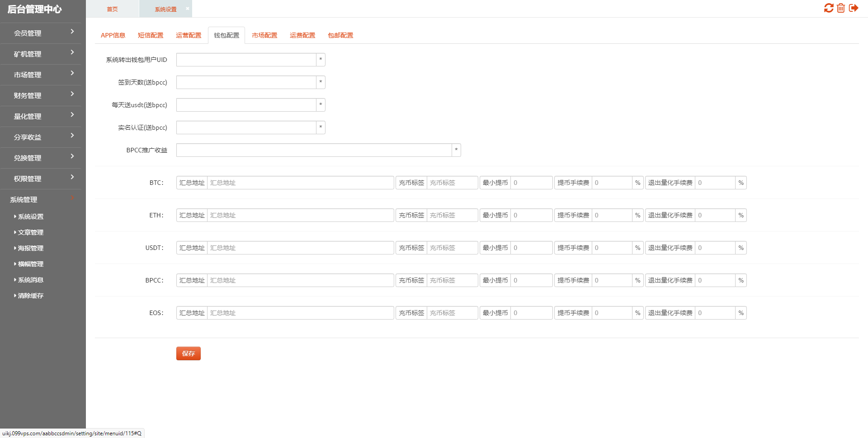The height and width of the screenshot is (438, 868).
Task: Click the refresh icon in top right
Action: (828, 8)
